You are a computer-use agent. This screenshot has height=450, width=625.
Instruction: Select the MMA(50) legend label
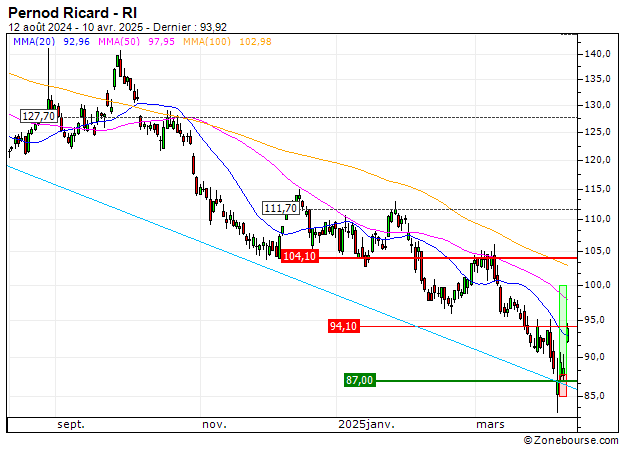coord(119,41)
